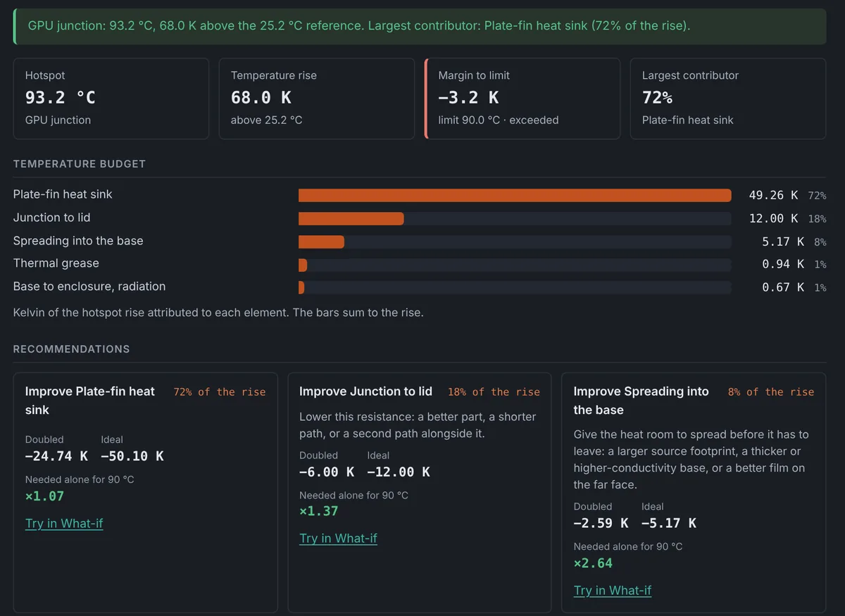
Task: Click the Thermal grease budget bar
Action: pyautogui.click(x=515, y=265)
